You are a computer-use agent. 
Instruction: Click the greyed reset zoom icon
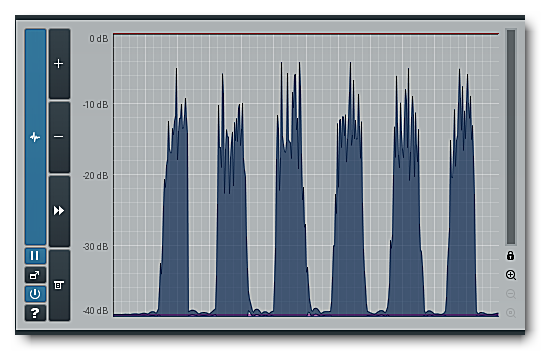point(511,313)
